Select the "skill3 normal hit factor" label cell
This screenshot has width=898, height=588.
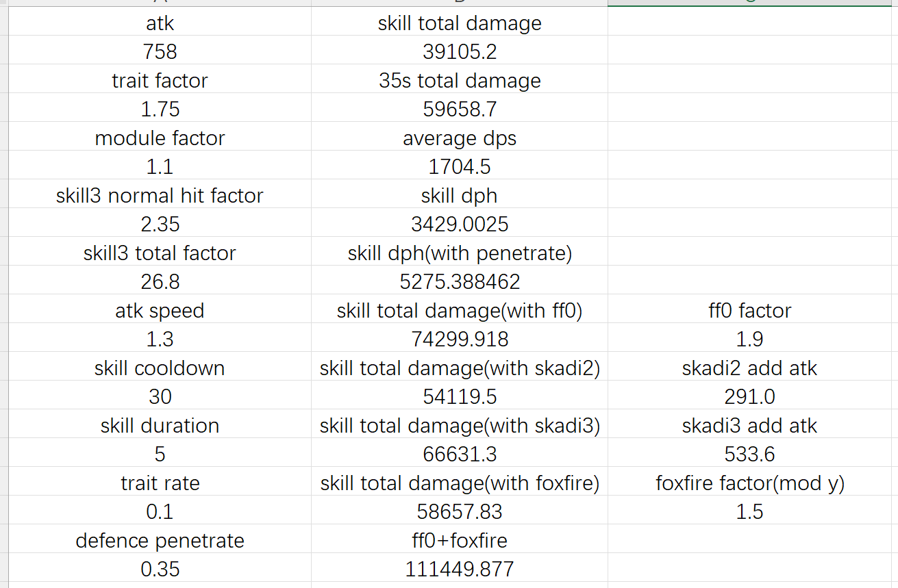click(160, 196)
